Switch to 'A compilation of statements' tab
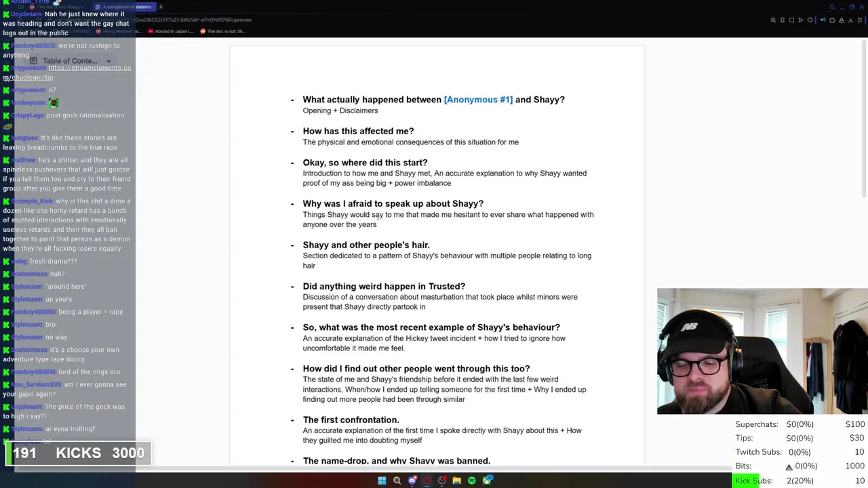The image size is (868, 488). [x=125, y=7]
